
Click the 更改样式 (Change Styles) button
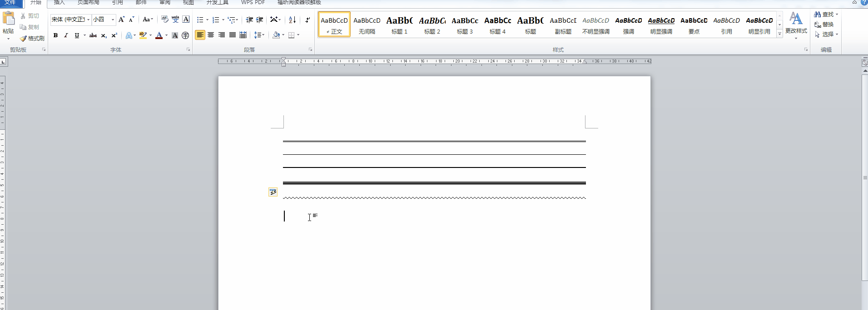pyautogui.click(x=796, y=25)
